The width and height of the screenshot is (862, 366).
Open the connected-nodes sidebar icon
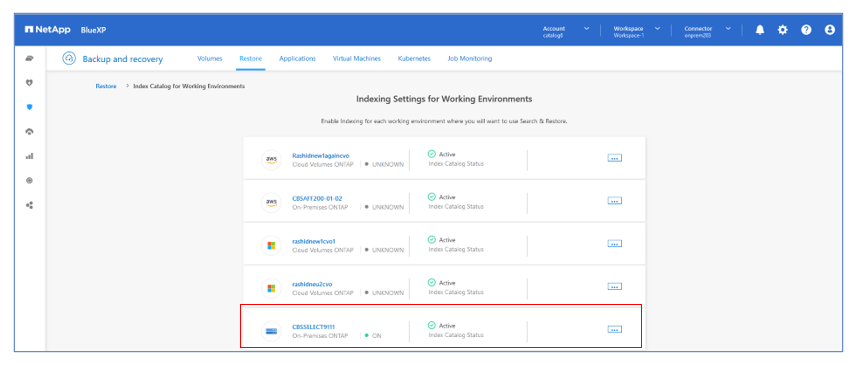point(30,205)
